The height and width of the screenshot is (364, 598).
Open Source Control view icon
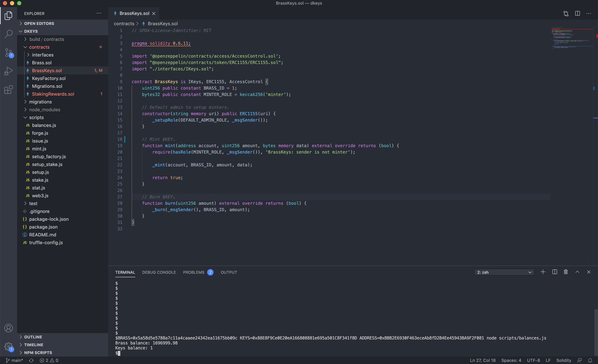click(8, 52)
